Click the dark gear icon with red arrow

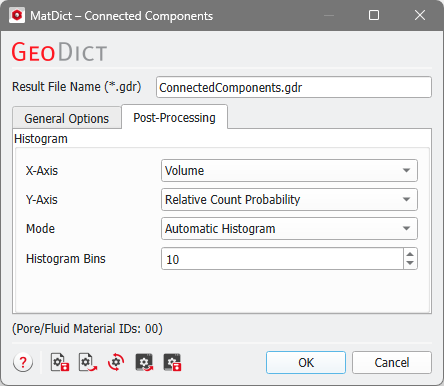pyautogui.click(x=144, y=362)
